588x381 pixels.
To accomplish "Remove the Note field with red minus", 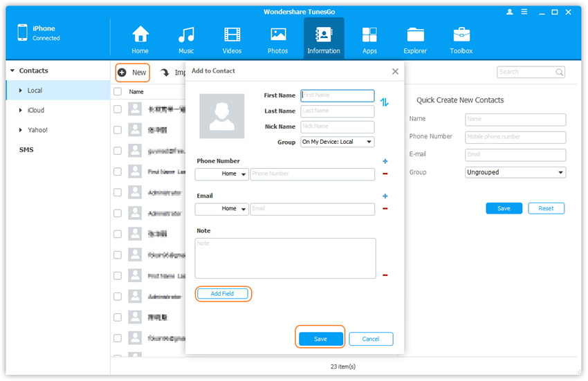I will pos(385,275).
